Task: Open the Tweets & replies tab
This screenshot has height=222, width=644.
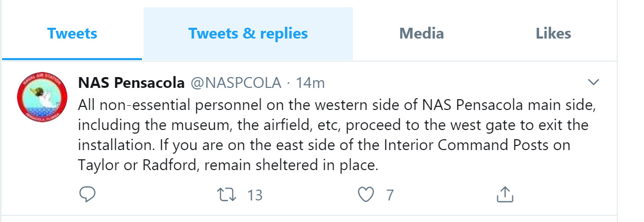Action: click(x=248, y=34)
